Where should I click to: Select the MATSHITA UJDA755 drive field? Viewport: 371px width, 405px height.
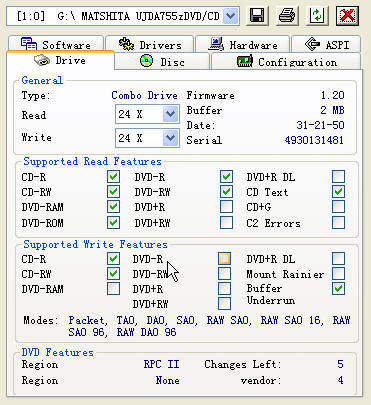pyautogui.click(x=123, y=16)
